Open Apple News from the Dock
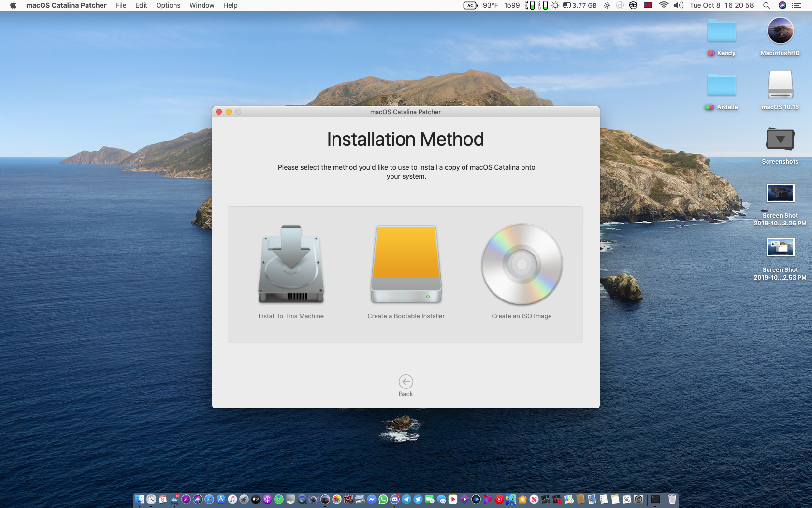Screen dimensions: 812x508 tap(534, 499)
